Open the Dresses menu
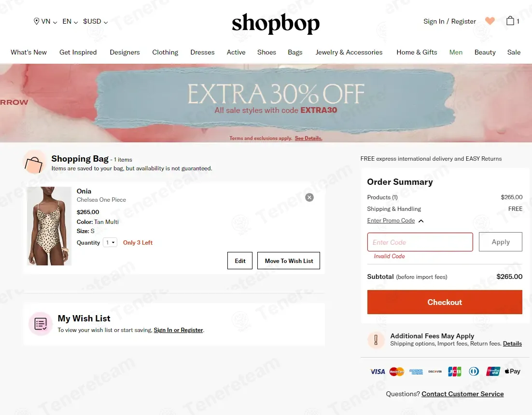This screenshot has height=415, width=532. click(202, 52)
